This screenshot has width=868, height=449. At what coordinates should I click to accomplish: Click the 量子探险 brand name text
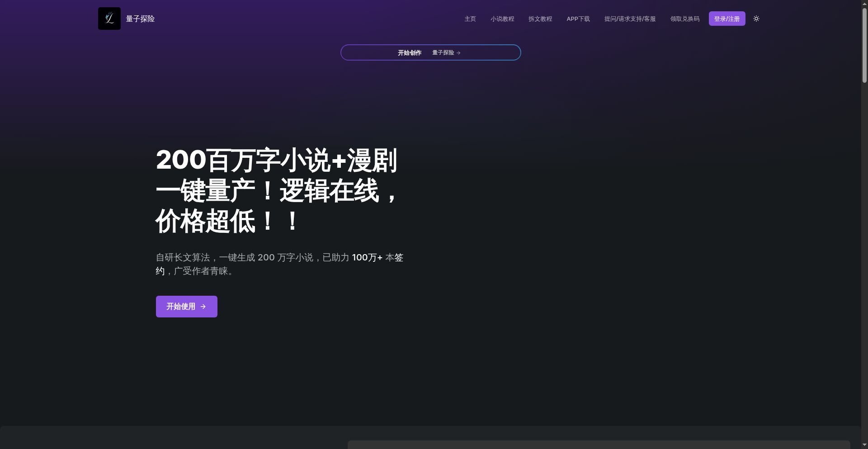click(x=140, y=19)
